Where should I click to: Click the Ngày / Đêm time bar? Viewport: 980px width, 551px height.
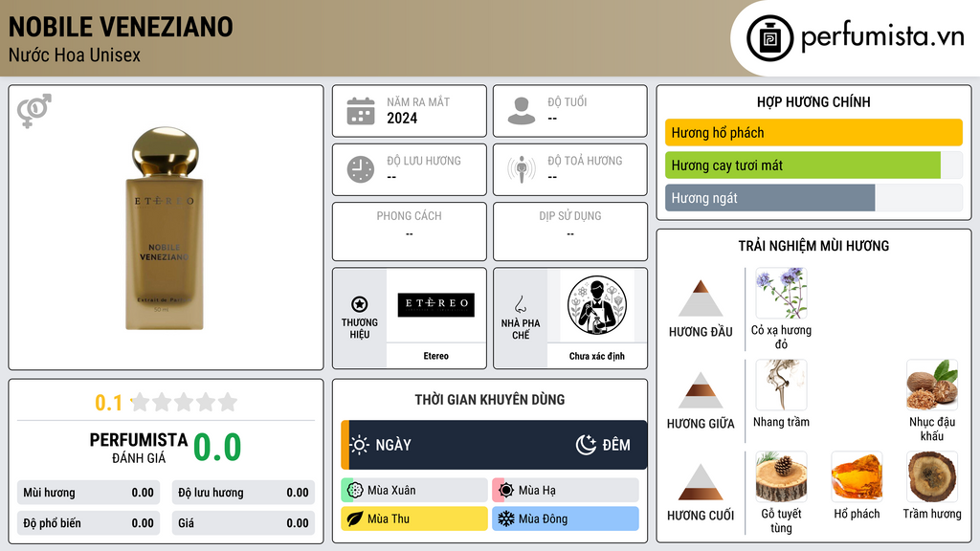(494, 445)
